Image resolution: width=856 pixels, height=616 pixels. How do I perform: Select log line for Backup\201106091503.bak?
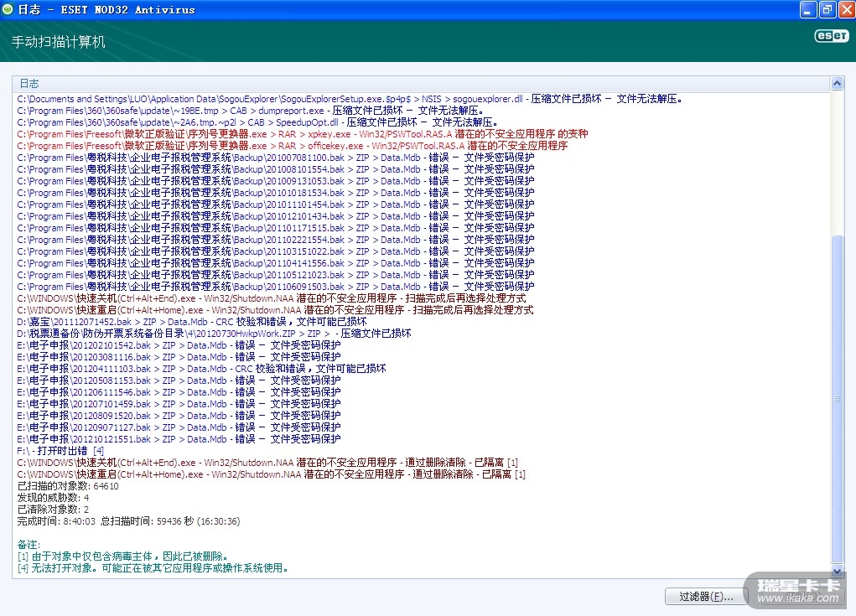coord(276,287)
